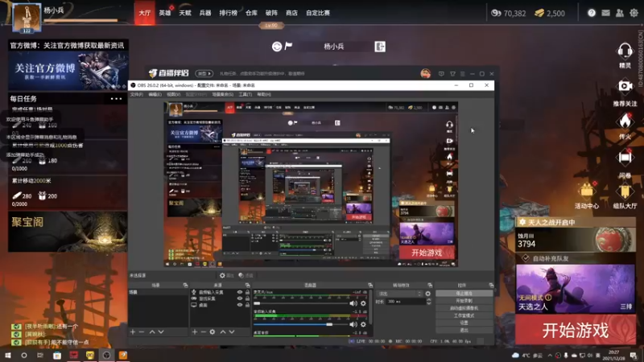Open the 组队大厅 banner icon
Screen dimensions: 644x362
[x=625, y=191]
